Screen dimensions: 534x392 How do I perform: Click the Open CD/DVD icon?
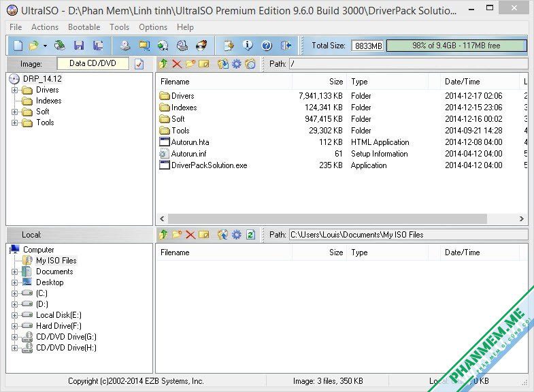tap(60, 46)
